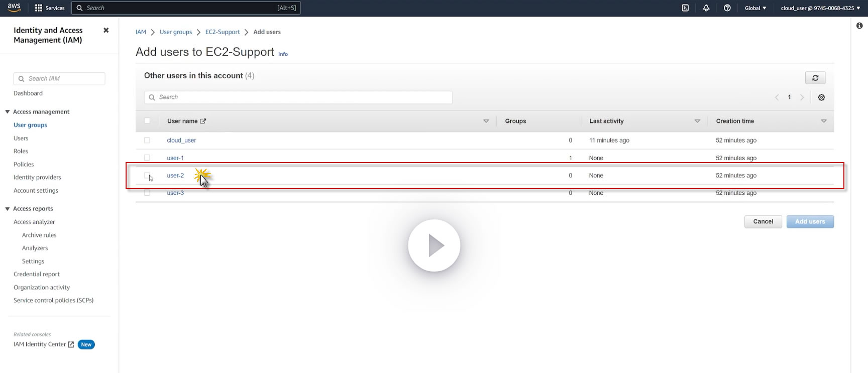Open the help question mark menu

[727, 8]
